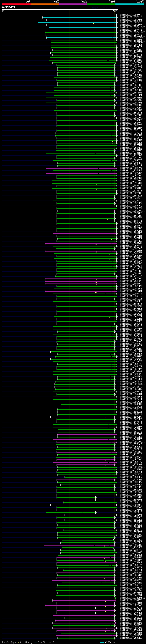Click the AV555465 query name
Viewport: 146px width, 644px height.
(8, 8)
